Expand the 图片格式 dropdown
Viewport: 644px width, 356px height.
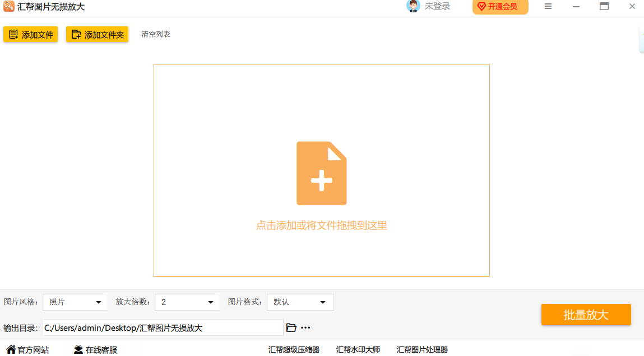point(300,302)
